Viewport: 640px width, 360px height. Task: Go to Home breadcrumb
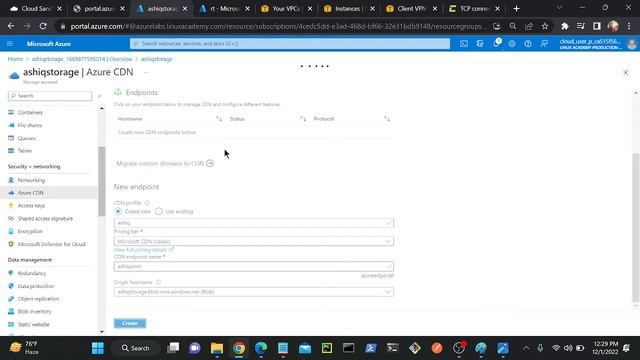coord(15,59)
